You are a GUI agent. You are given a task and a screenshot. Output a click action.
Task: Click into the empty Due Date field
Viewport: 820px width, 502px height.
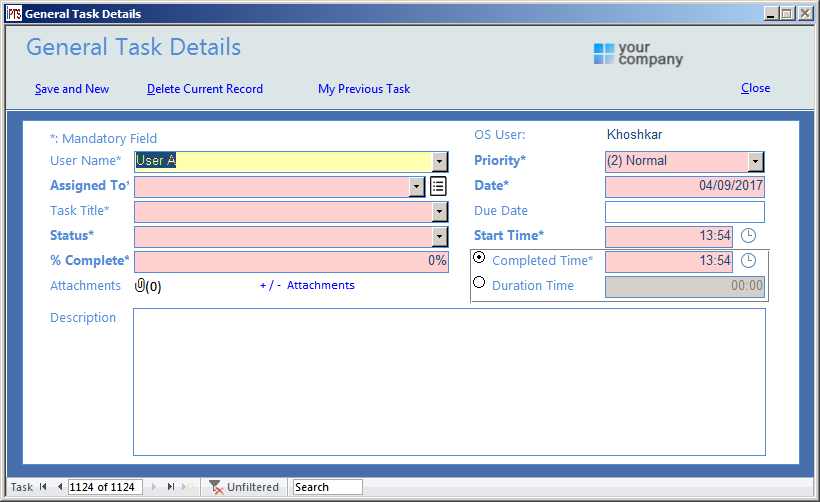point(685,212)
